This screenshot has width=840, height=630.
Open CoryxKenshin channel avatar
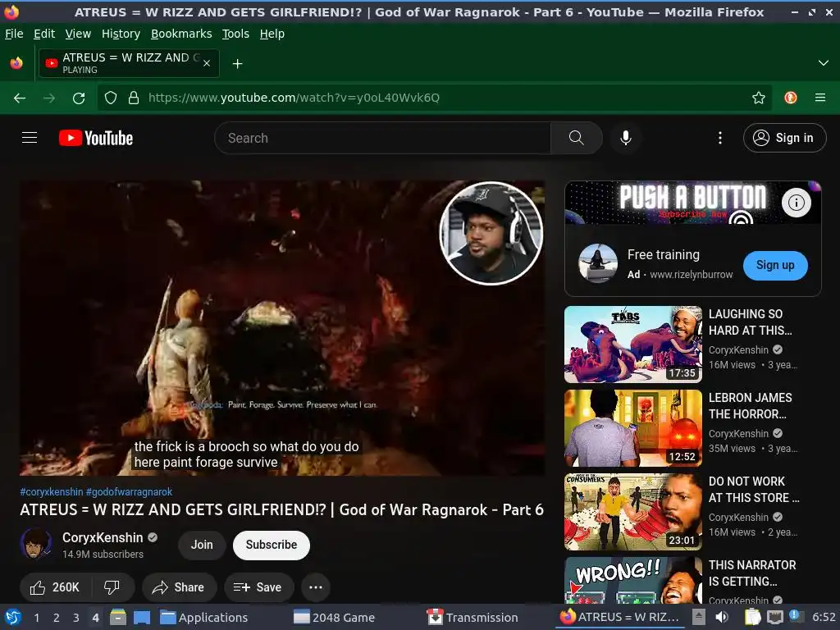point(36,544)
